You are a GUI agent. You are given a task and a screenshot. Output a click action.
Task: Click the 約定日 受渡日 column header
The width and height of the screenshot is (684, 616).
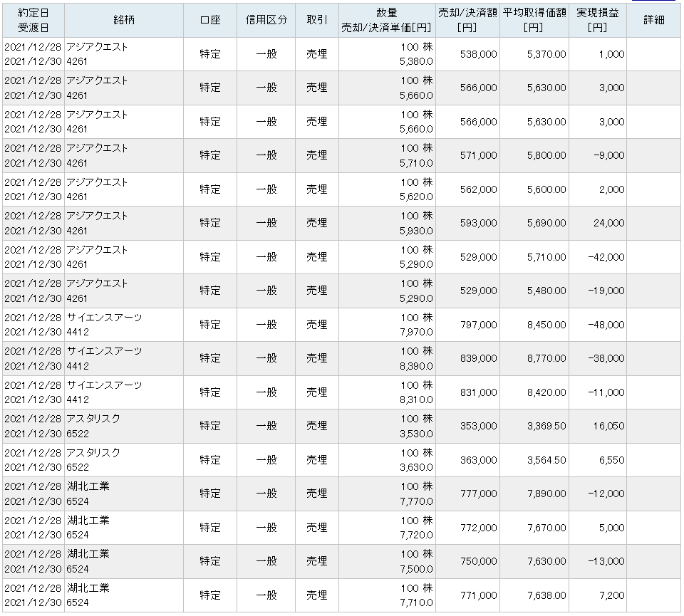coord(33,20)
